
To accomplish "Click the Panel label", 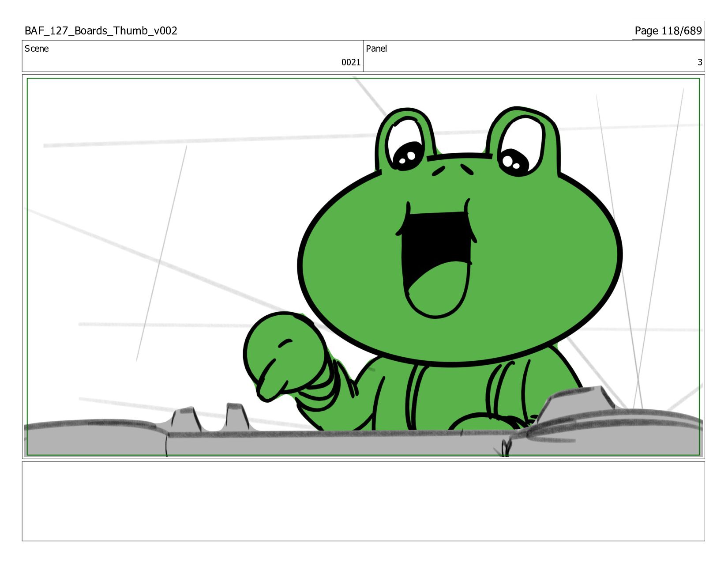I will point(376,49).
